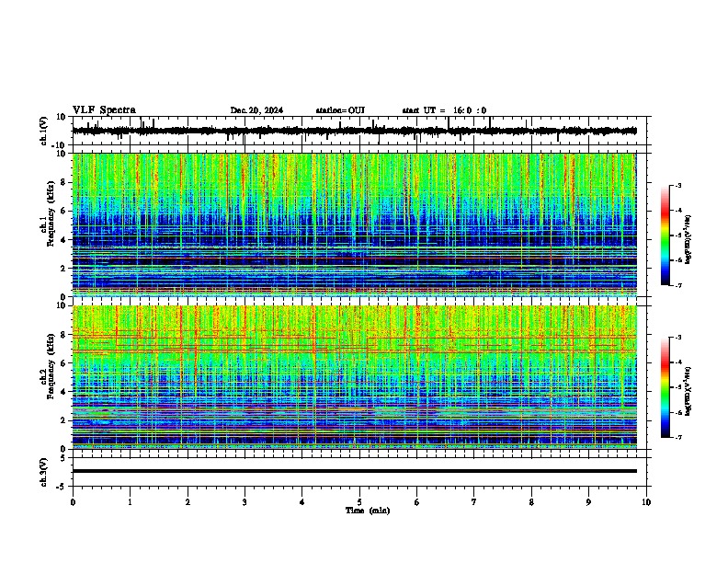
Task: Click the "-4" tick on ch.2 colorbar
Action: point(678,362)
